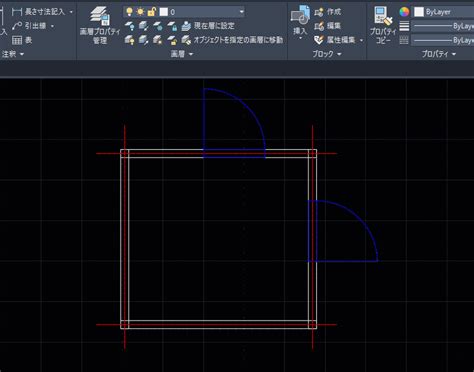
Task: Click the lineweight stacked-lines icon
Action: coord(404,26)
